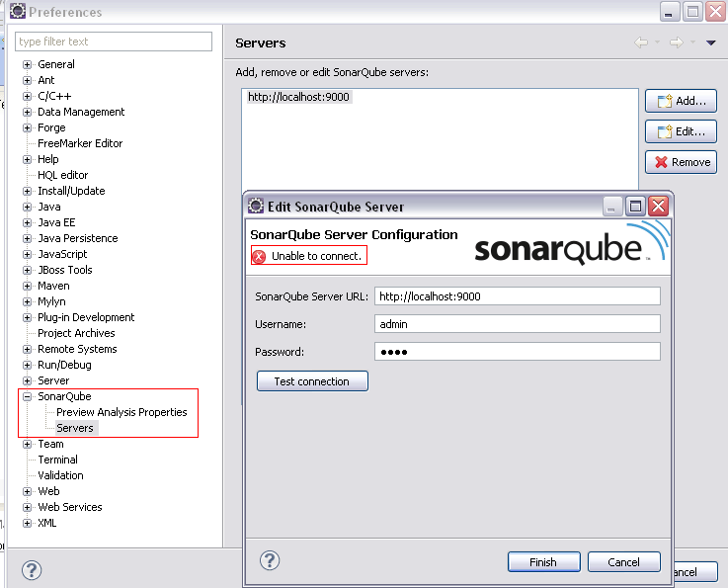Collapse the SonarQube tree node
The width and height of the screenshot is (728, 588).
(x=27, y=396)
